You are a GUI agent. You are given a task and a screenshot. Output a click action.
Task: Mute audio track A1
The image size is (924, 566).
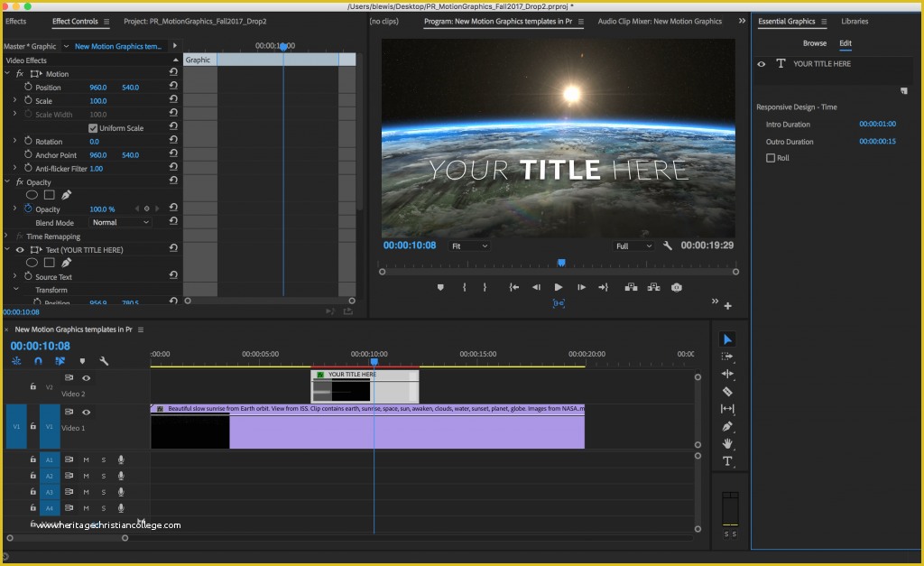[86, 459]
